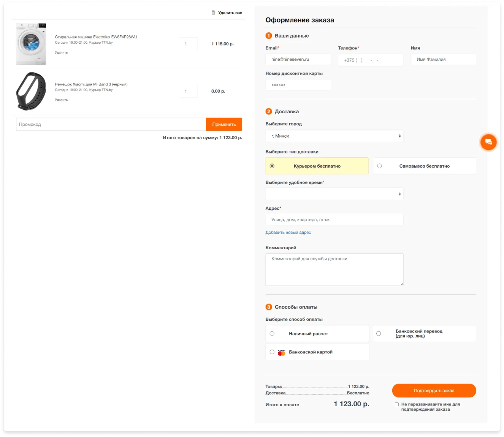Select Банковской картой radio button

click(272, 352)
